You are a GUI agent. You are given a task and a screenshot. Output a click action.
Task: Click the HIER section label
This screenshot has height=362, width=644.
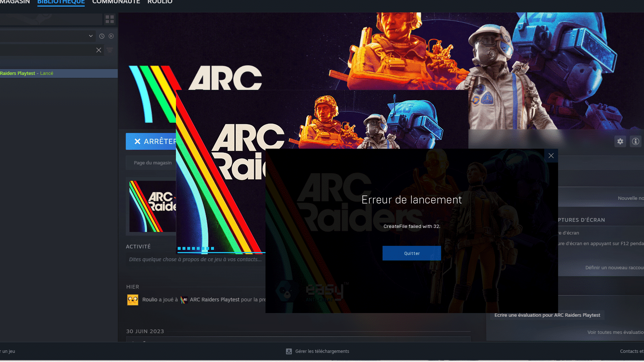point(133,287)
